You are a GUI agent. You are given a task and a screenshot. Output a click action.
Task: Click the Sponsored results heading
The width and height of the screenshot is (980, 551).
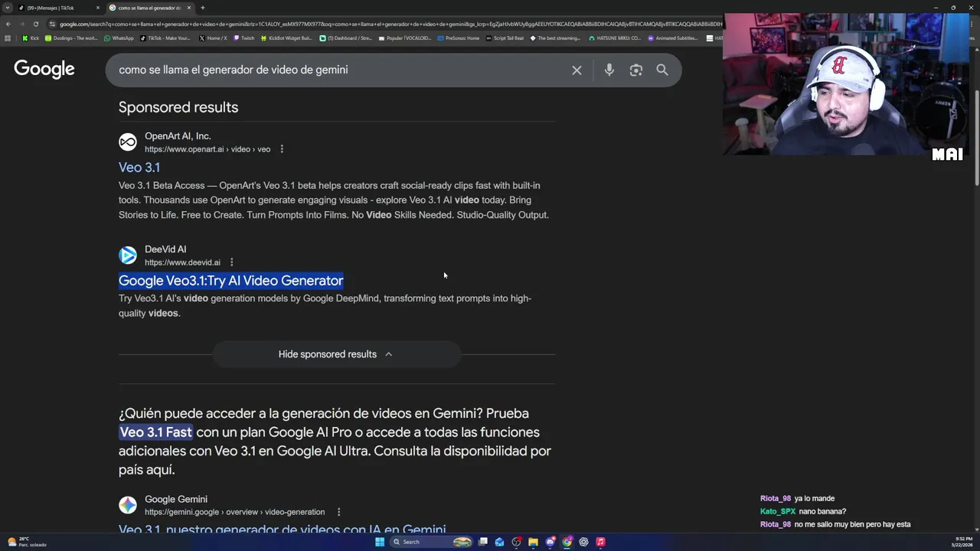(178, 107)
